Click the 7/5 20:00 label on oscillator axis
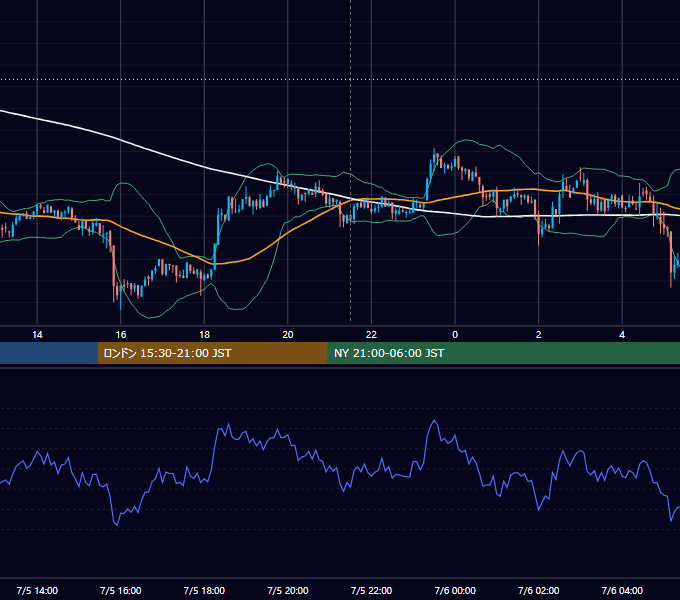The height and width of the screenshot is (600, 680). (x=288, y=591)
